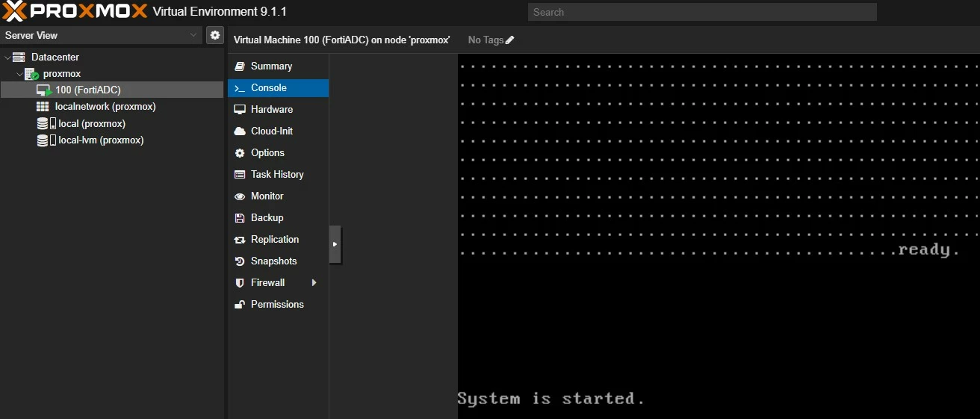Click the Permissions unlock icon

pyautogui.click(x=240, y=305)
